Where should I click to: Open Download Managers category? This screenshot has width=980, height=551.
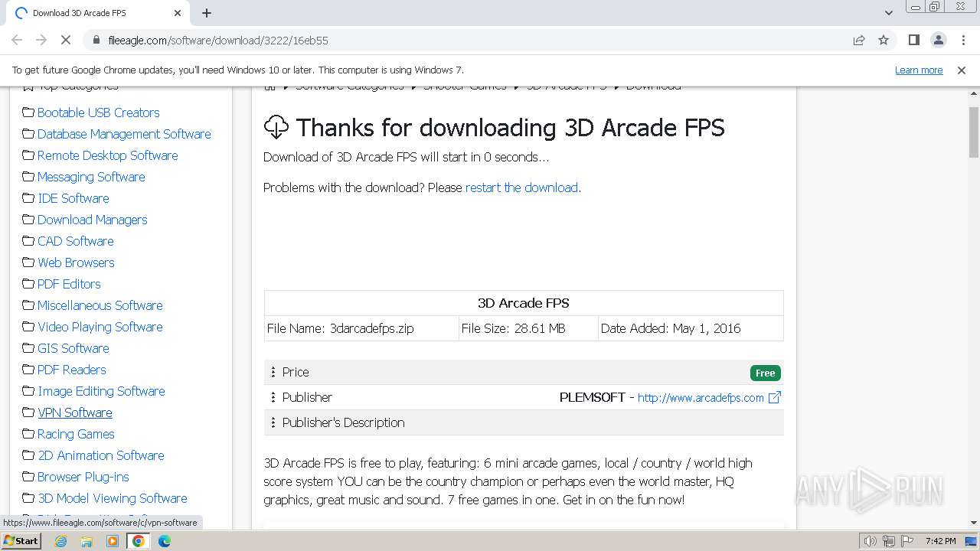93,220
